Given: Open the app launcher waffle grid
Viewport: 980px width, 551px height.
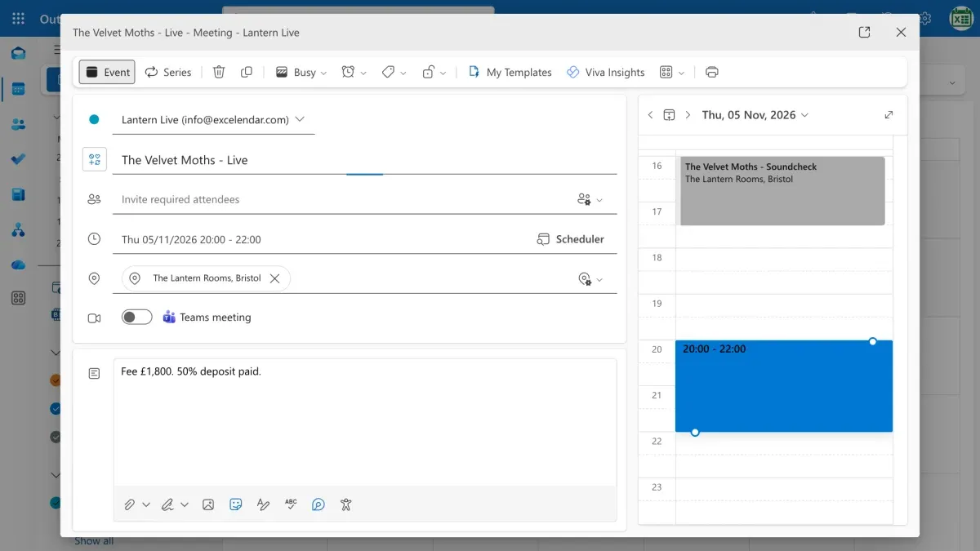Looking at the screenshot, I should tap(18, 18).
